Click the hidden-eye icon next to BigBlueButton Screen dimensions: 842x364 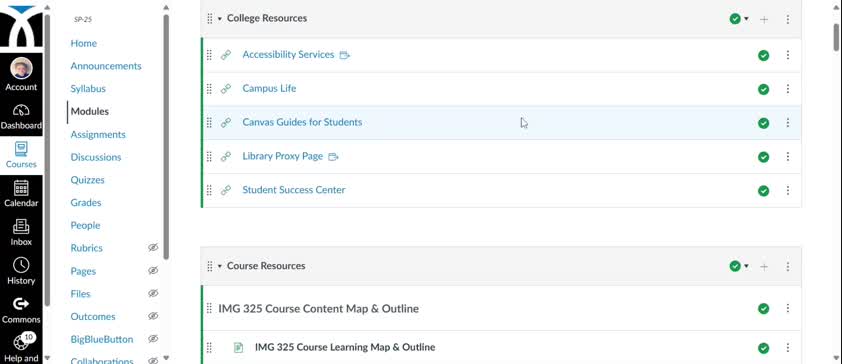[x=153, y=339]
